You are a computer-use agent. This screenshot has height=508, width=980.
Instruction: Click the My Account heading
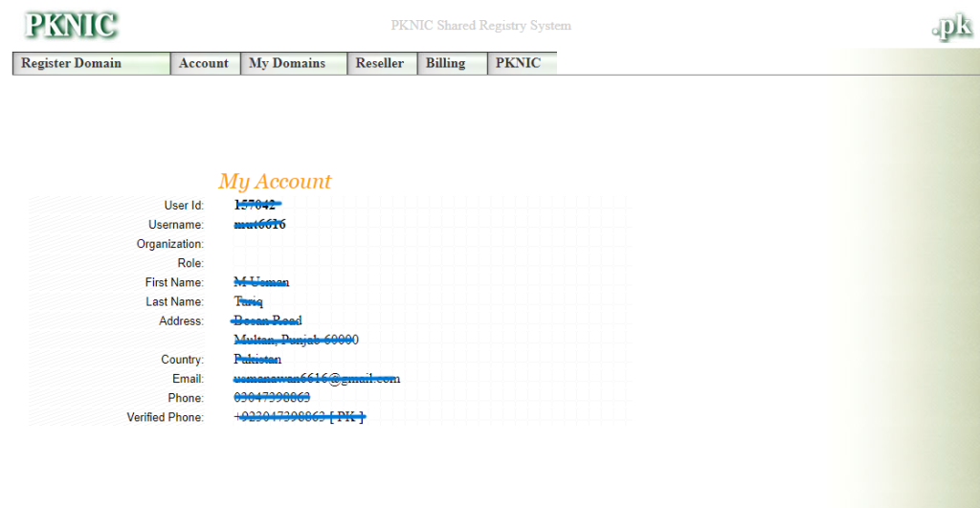[x=275, y=181]
